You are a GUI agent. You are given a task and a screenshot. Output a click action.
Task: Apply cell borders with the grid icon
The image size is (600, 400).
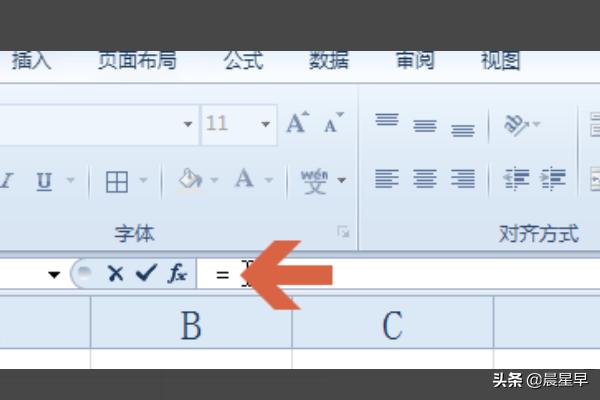point(117,182)
